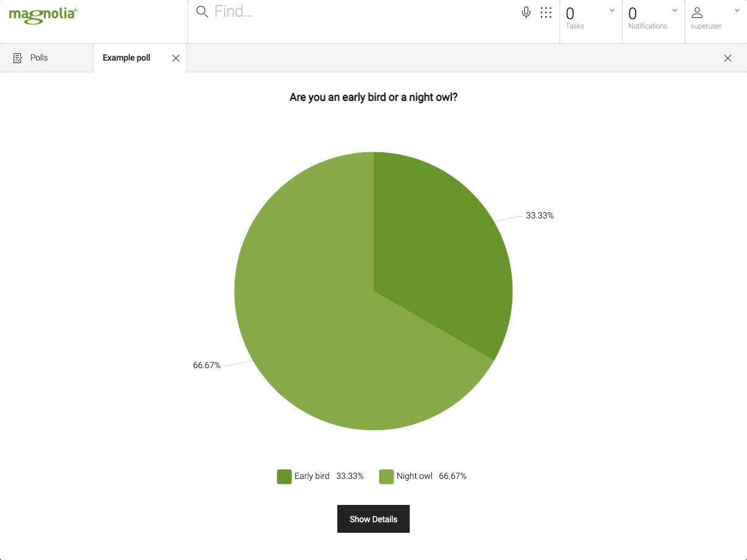The width and height of the screenshot is (747, 560).
Task: Open the app launcher grid icon
Action: point(545,11)
